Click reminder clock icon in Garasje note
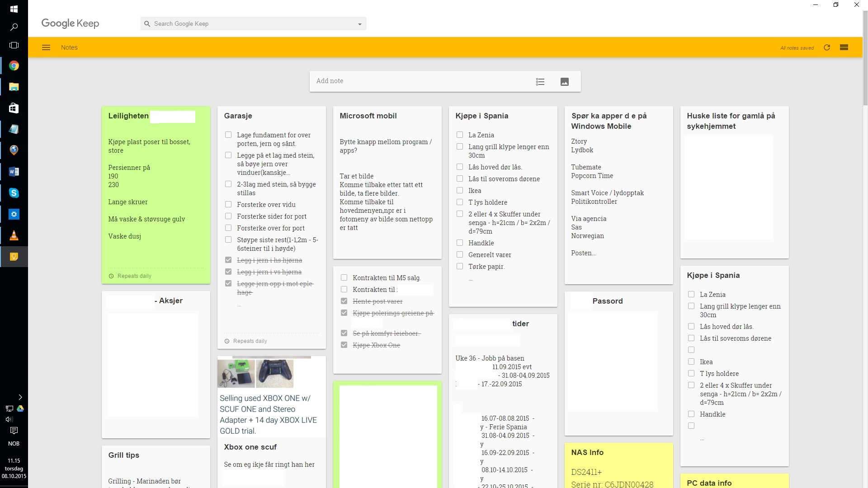The image size is (868, 488). [227, 341]
